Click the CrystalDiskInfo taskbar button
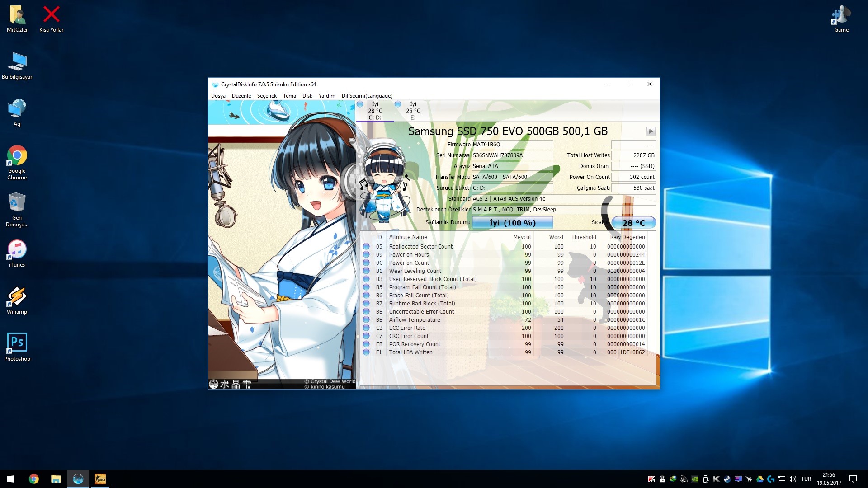 (x=78, y=479)
